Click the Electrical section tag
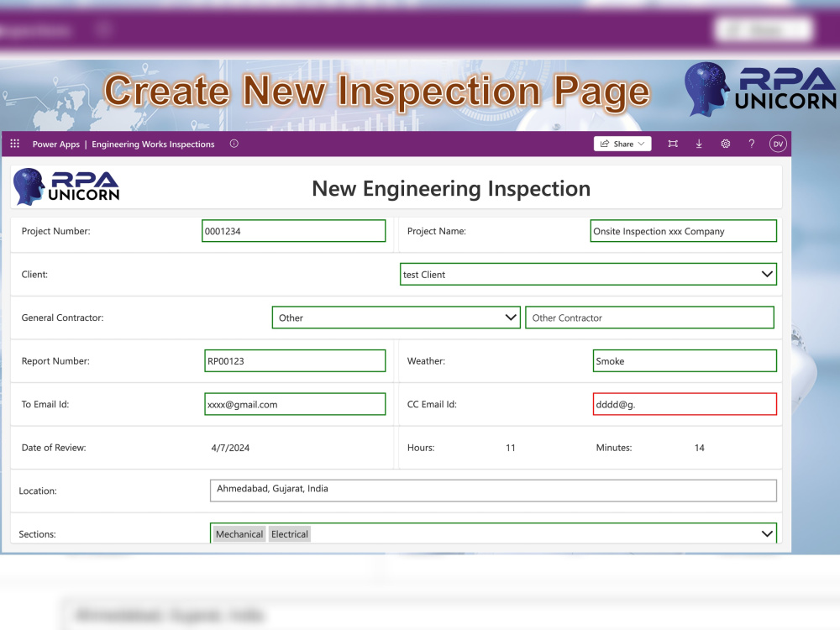 pyautogui.click(x=290, y=534)
